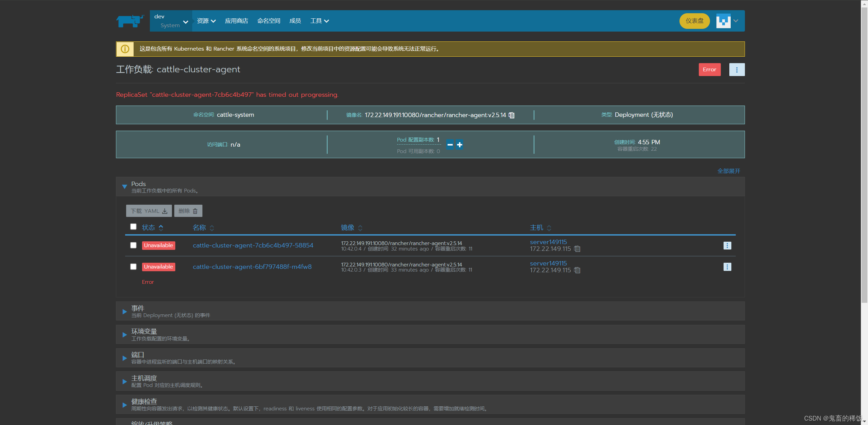Open the 资源 menu
The width and height of the screenshot is (868, 425).
point(206,21)
